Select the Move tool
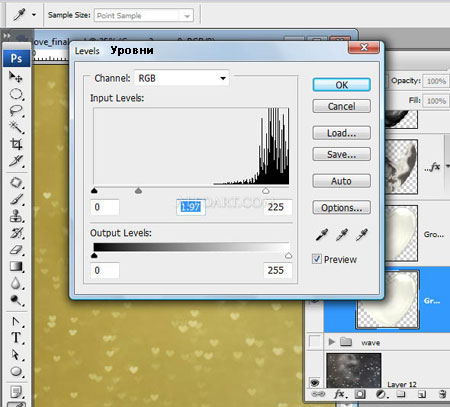 [x=15, y=77]
